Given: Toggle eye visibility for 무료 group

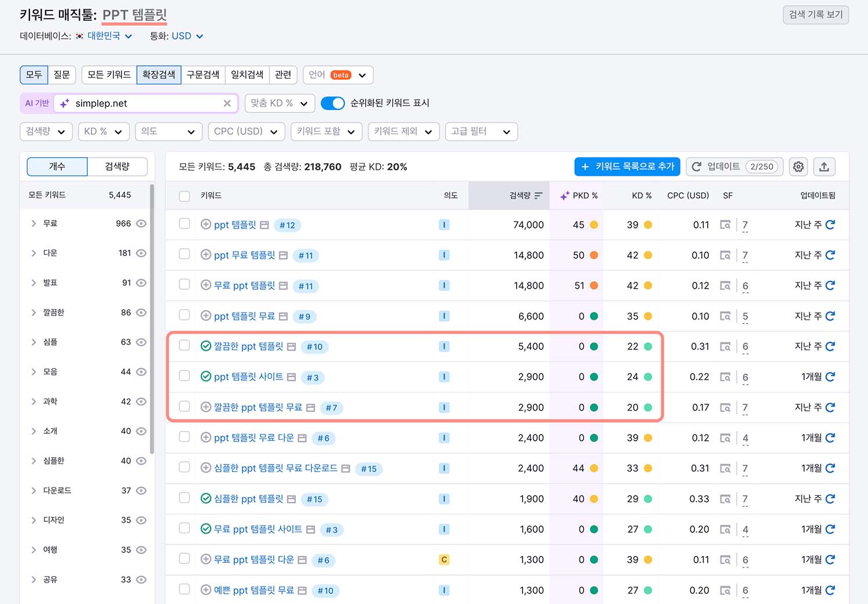Looking at the screenshot, I should click(141, 223).
